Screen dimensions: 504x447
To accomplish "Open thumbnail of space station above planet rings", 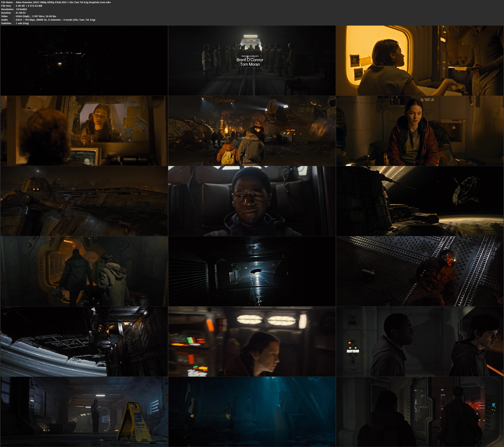I will coord(420,201).
